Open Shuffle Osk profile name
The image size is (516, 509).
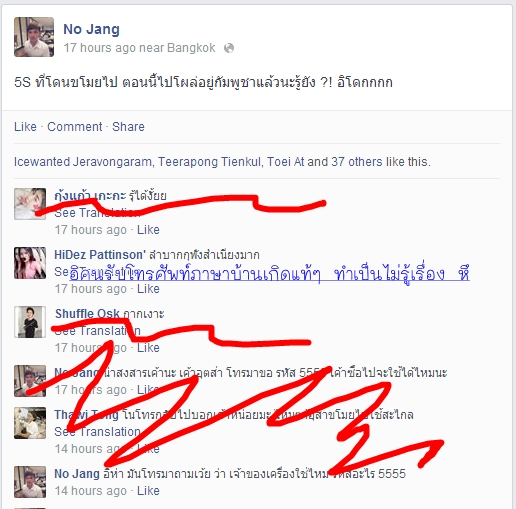click(87, 314)
